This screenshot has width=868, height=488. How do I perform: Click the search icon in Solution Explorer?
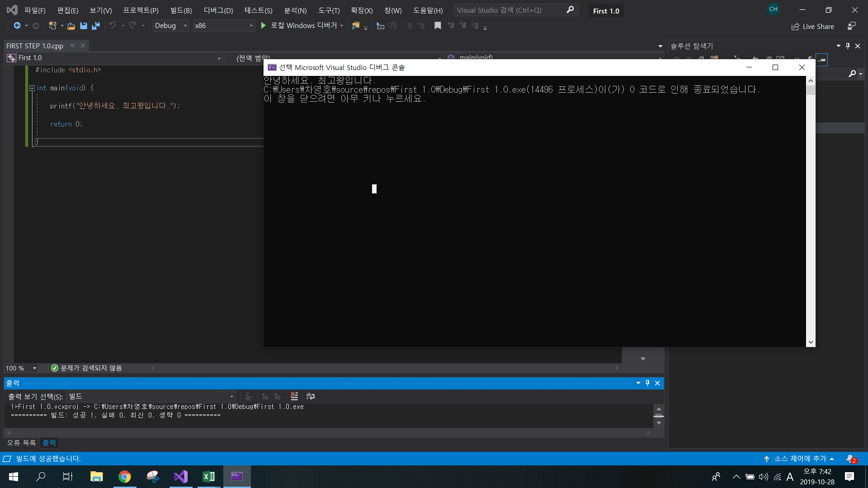click(853, 74)
